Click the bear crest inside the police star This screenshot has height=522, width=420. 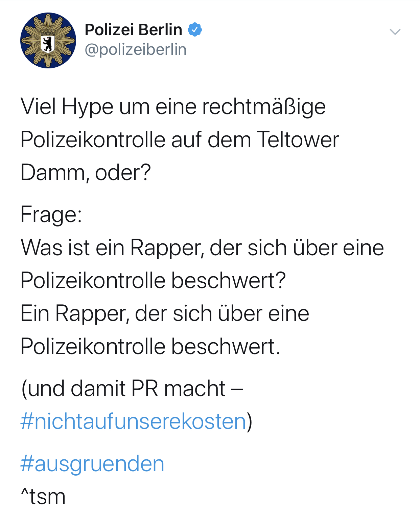pos(48,43)
